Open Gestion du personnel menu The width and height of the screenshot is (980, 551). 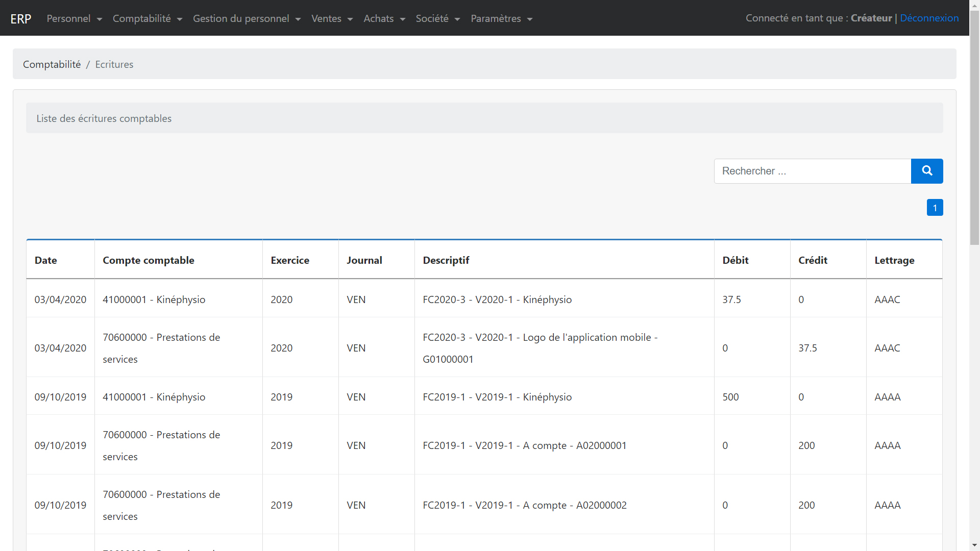(x=247, y=18)
